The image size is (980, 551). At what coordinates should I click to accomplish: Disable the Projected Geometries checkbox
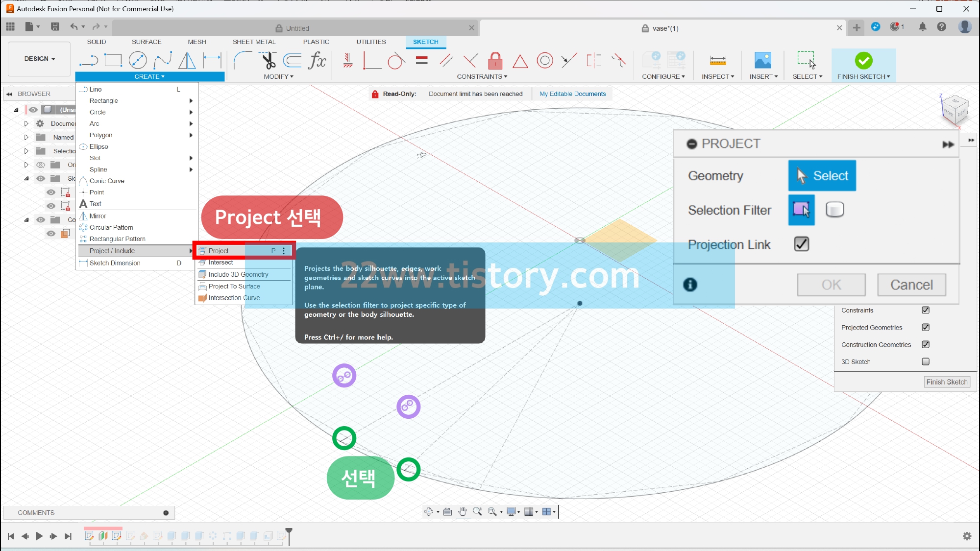(x=926, y=327)
